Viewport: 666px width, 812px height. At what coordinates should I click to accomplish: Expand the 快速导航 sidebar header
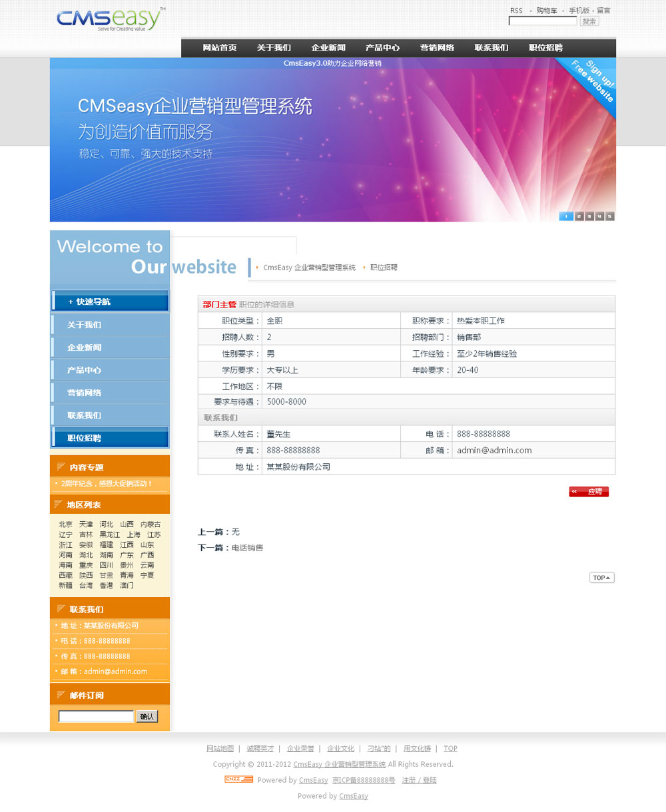(110, 302)
